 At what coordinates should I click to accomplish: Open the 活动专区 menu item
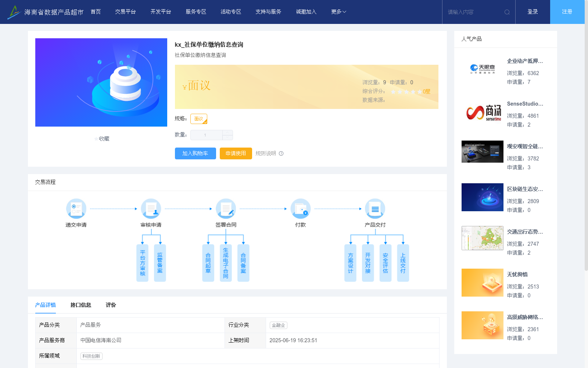point(231,12)
